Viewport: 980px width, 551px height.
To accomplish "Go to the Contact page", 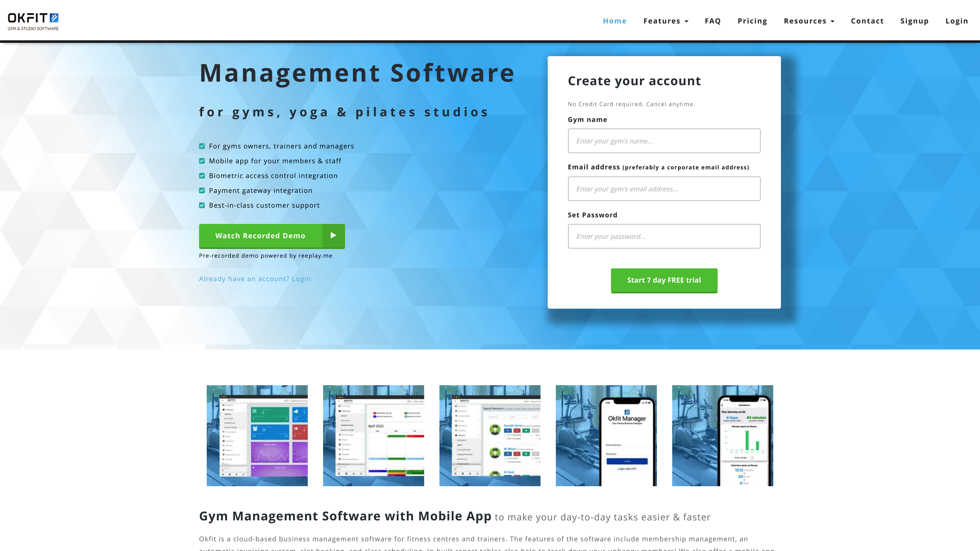I will point(867,21).
